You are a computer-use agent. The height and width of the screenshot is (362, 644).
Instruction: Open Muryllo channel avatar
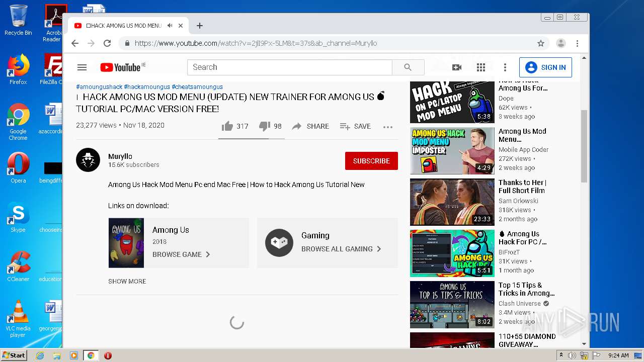point(88,160)
